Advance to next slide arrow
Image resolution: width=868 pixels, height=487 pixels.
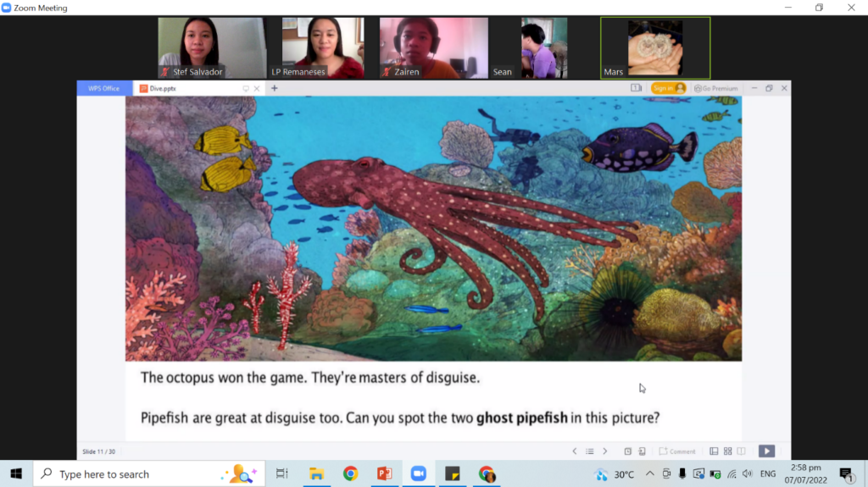(x=605, y=451)
